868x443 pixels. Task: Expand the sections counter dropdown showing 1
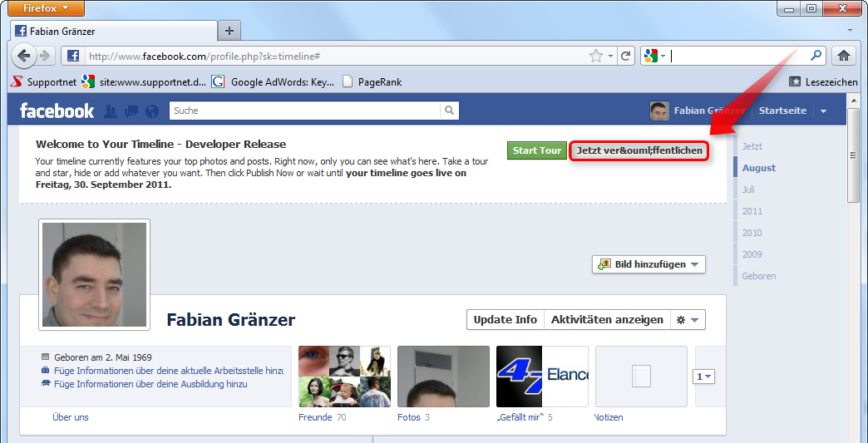click(703, 377)
